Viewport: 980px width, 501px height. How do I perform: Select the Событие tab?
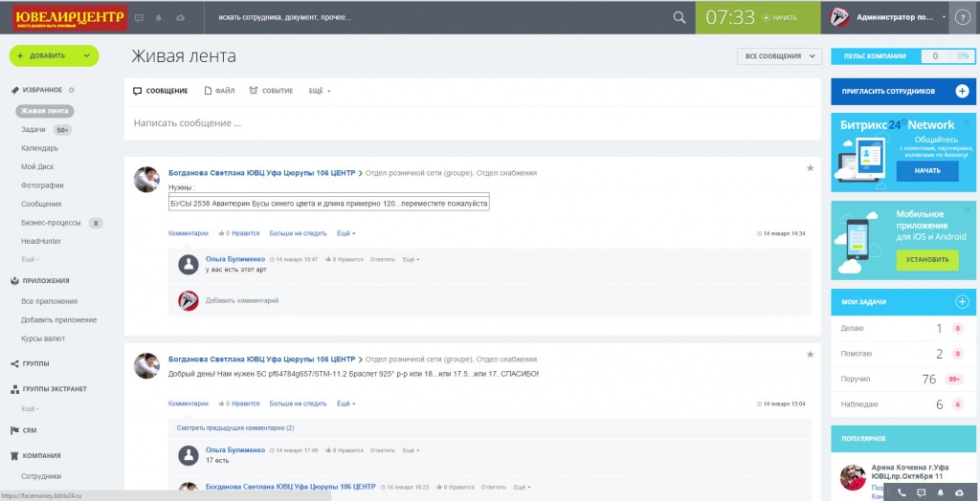(271, 91)
